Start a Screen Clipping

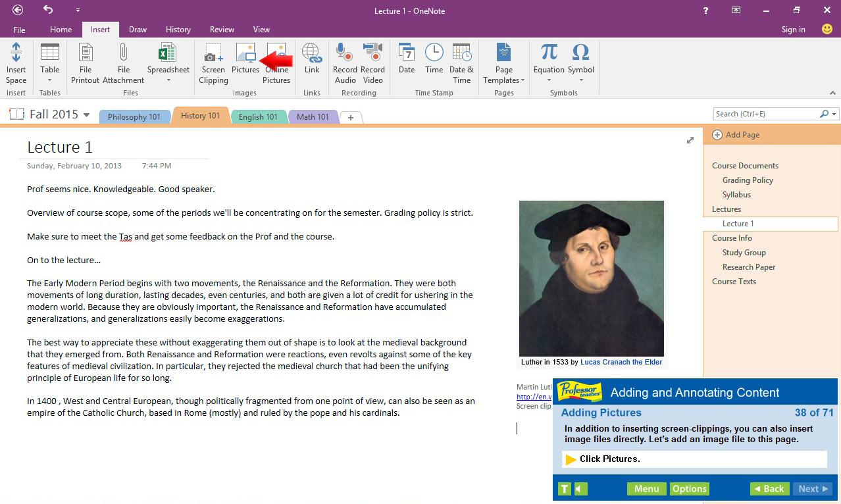click(213, 63)
